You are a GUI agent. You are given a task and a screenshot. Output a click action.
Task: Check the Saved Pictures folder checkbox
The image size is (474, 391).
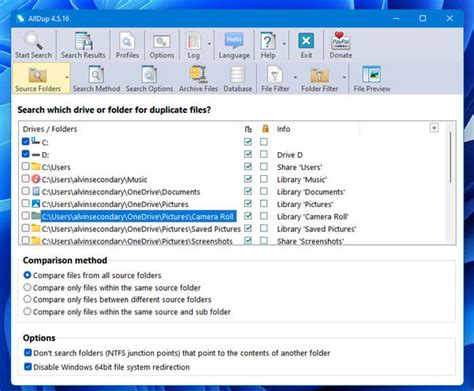click(x=25, y=228)
